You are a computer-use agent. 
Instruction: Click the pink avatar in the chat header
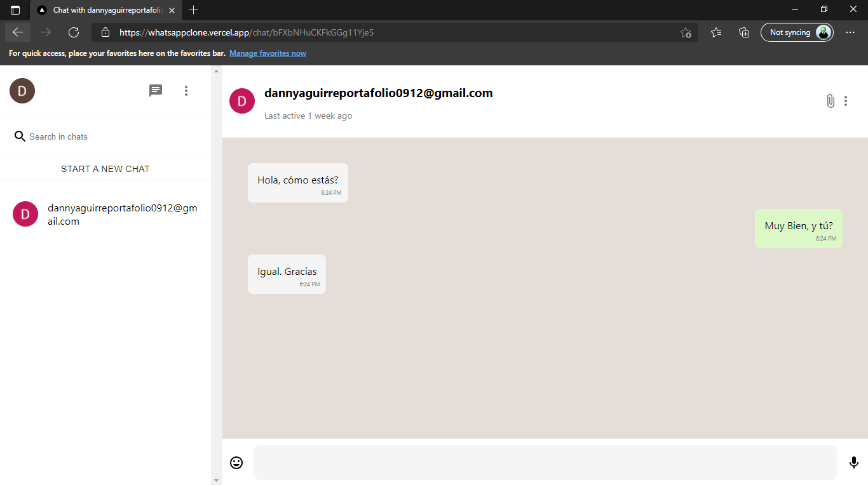pos(242,101)
